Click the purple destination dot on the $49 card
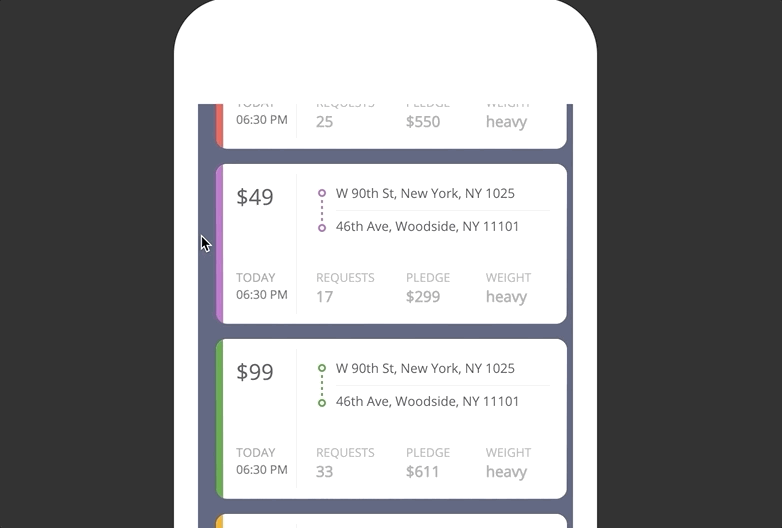 click(322, 228)
